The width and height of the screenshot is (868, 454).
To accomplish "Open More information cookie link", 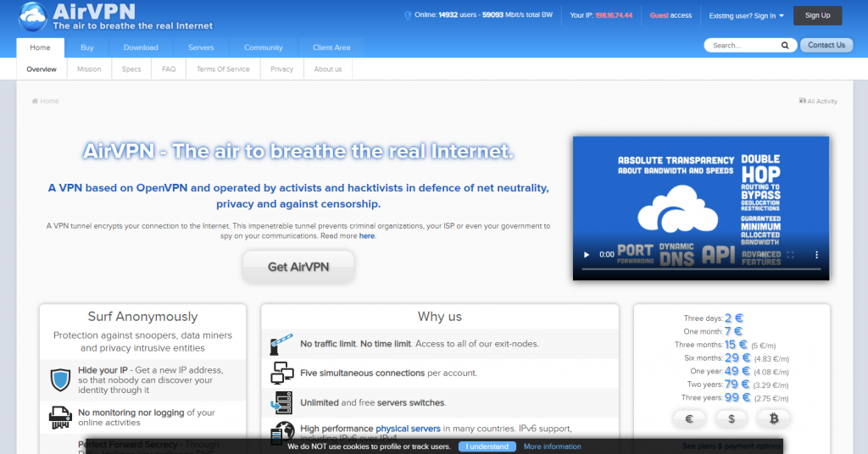I will tap(553, 446).
